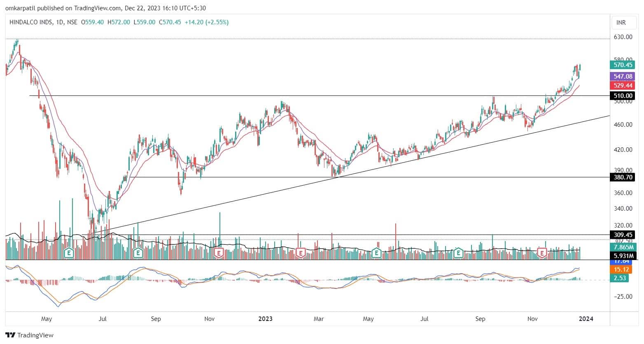Viewport: 644px width, 344px height.
Task: Click the H572.00 high value
Action: tap(119, 22)
